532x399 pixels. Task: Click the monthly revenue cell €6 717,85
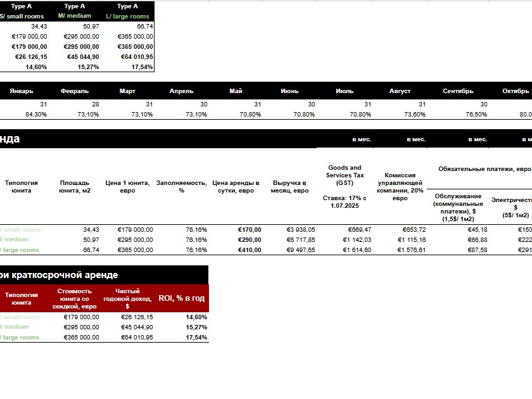pyautogui.click(x=301, y=240)
